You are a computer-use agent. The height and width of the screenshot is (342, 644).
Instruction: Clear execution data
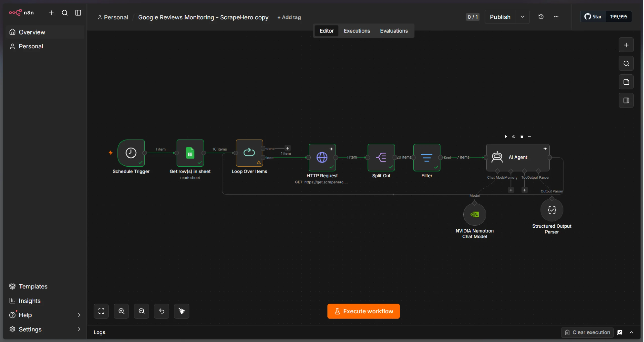(x=587, y=332)
